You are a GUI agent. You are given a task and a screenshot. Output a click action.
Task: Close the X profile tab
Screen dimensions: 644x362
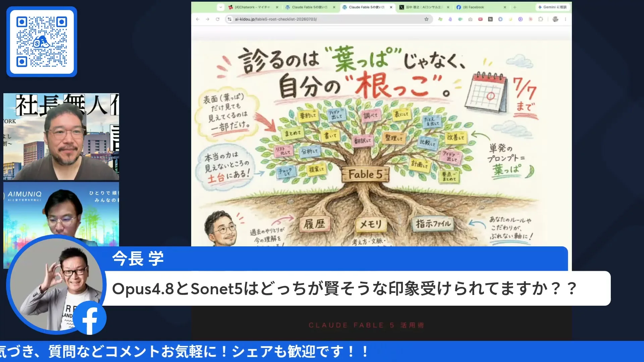pos(448,7)
